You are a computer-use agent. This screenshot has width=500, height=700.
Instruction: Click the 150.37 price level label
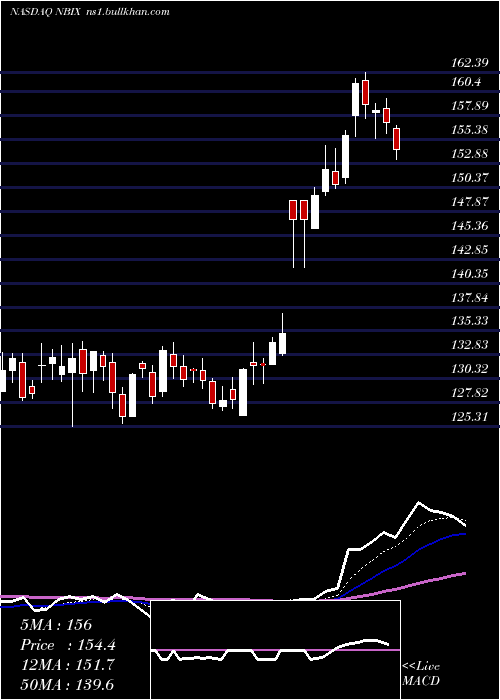(x=470, y=178)
